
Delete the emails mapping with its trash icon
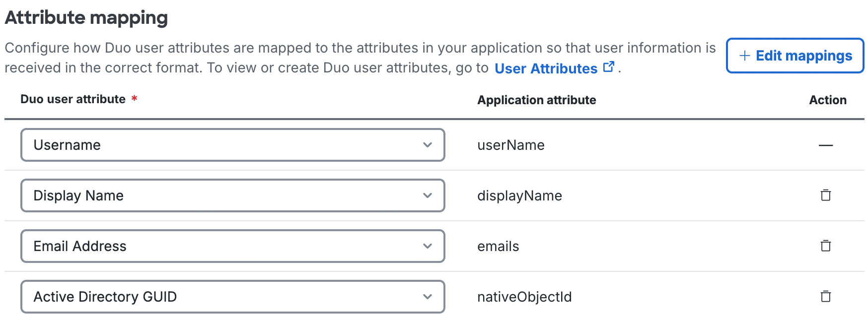[825, 246]
